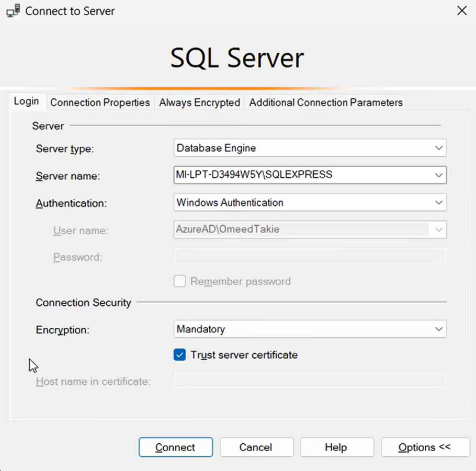Click the Encryption label

coord(63,330)
